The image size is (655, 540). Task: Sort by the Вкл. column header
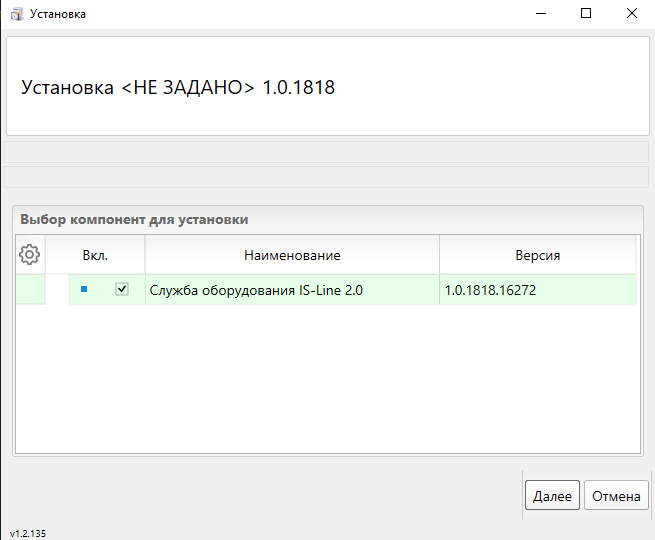[95, 255]
